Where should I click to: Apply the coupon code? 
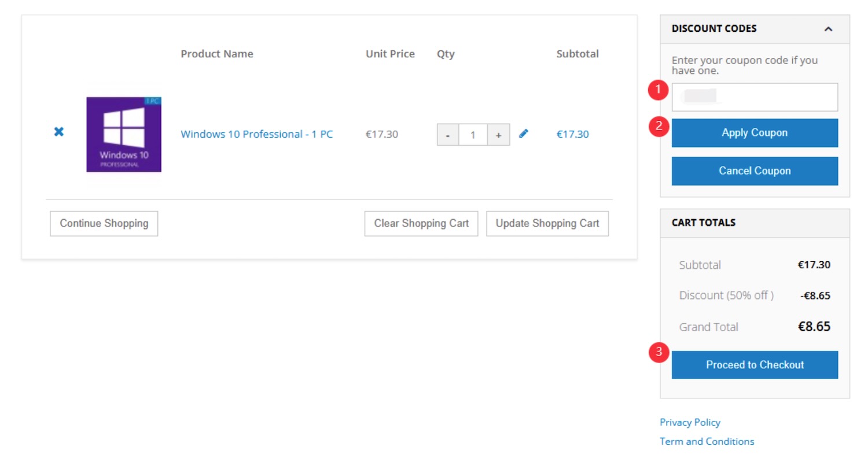coord(755,133)
